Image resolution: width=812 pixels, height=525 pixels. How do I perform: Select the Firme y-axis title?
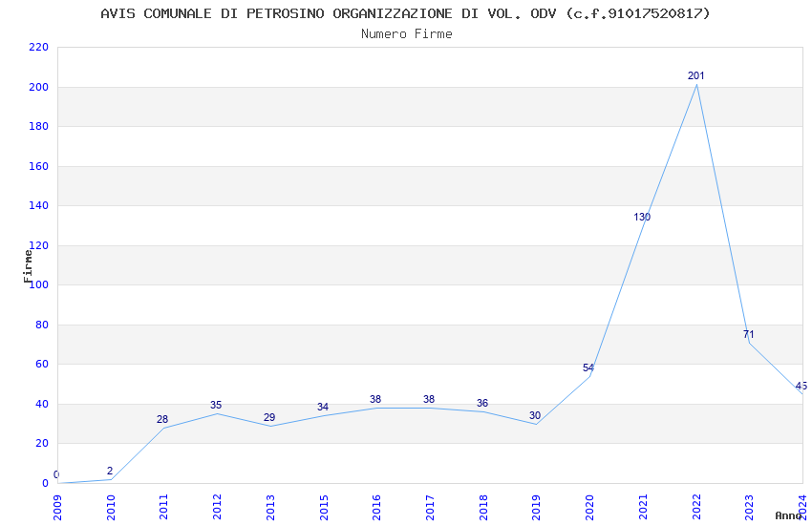[x=28, y=266]
